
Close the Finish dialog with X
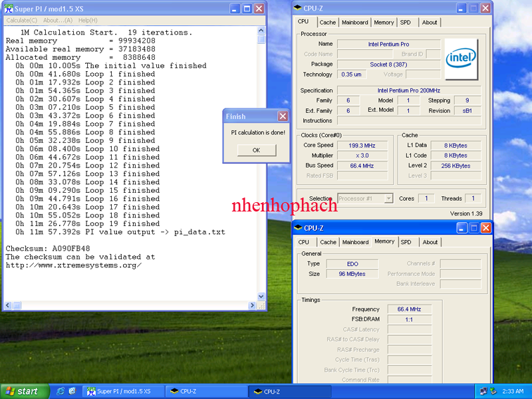[283, 116]
